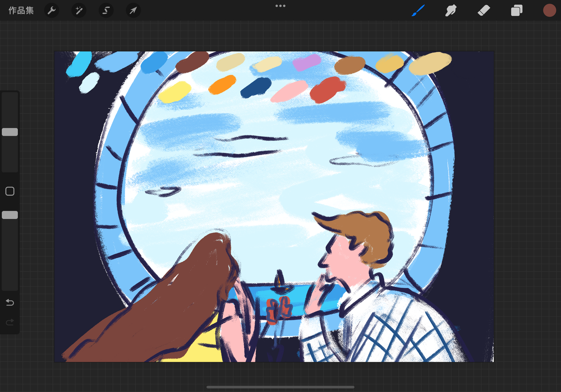Select the Paint brush tool
This screenshot has height=392, width=561.
pyautogui.click(x=418, y=10)
